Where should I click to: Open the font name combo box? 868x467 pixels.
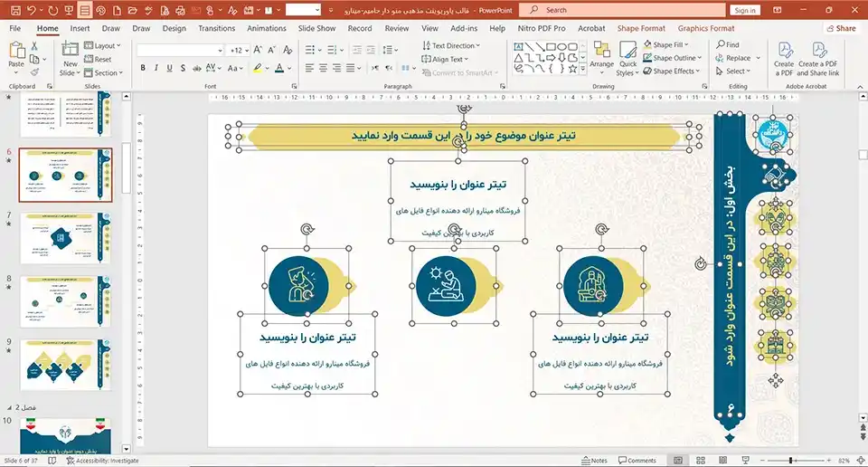click(x=180, y=51)
